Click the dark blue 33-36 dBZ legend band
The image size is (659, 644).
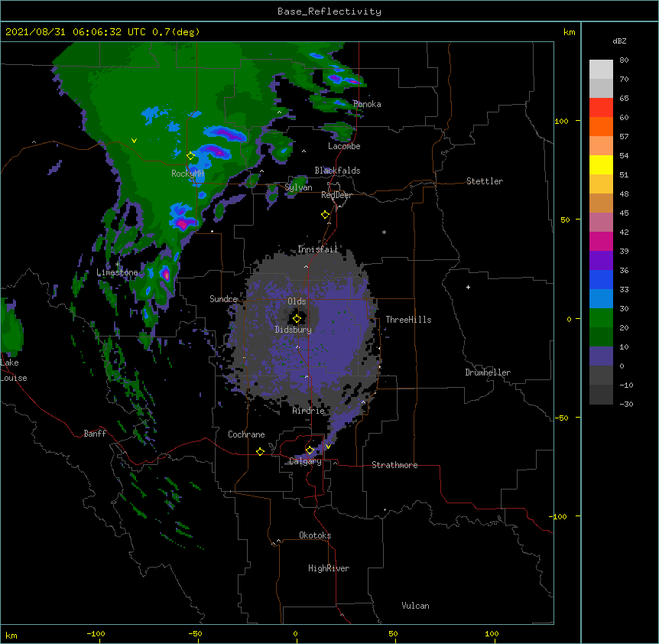tap(601, 279)
